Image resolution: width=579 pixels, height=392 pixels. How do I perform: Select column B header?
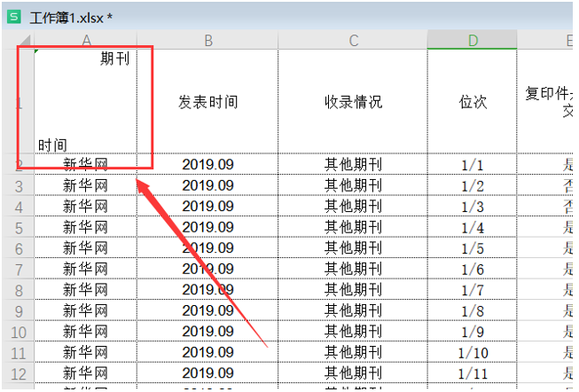[207, 40]
